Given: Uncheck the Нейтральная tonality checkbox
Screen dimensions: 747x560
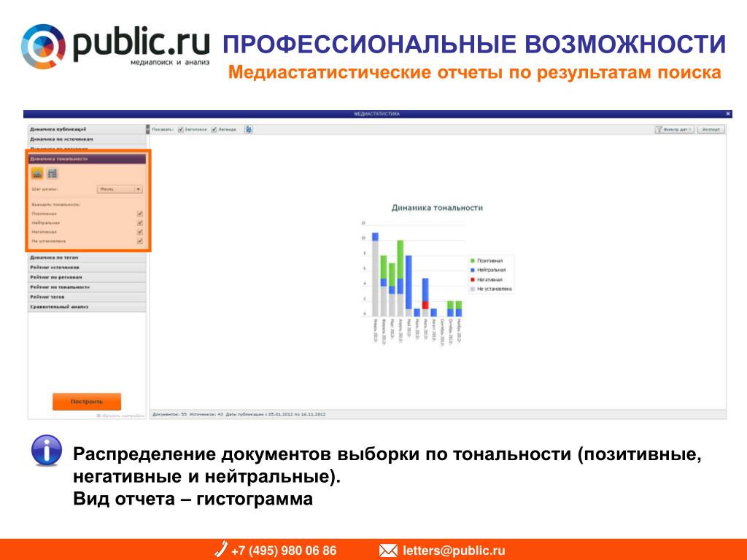Looking at the screenshot, I should pyautogui.click(x=139, y=223).
